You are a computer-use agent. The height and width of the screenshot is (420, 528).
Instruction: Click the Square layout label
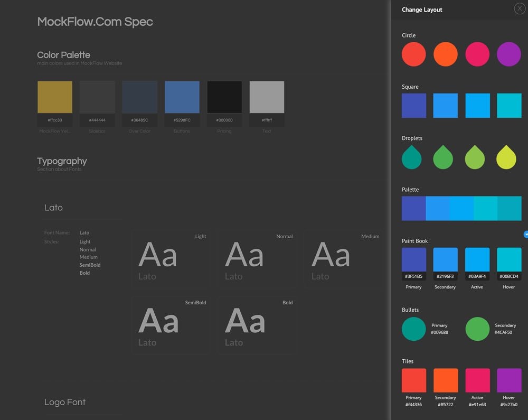410,87
